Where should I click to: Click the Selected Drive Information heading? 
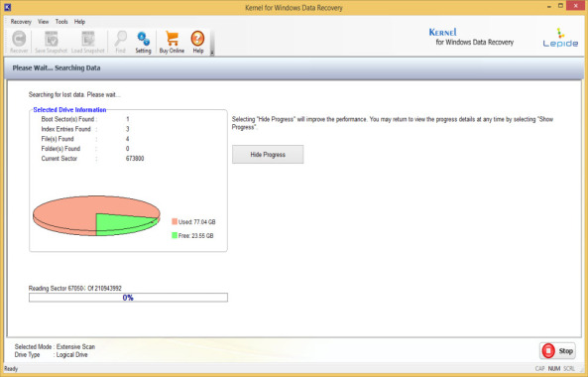(69, 110)
